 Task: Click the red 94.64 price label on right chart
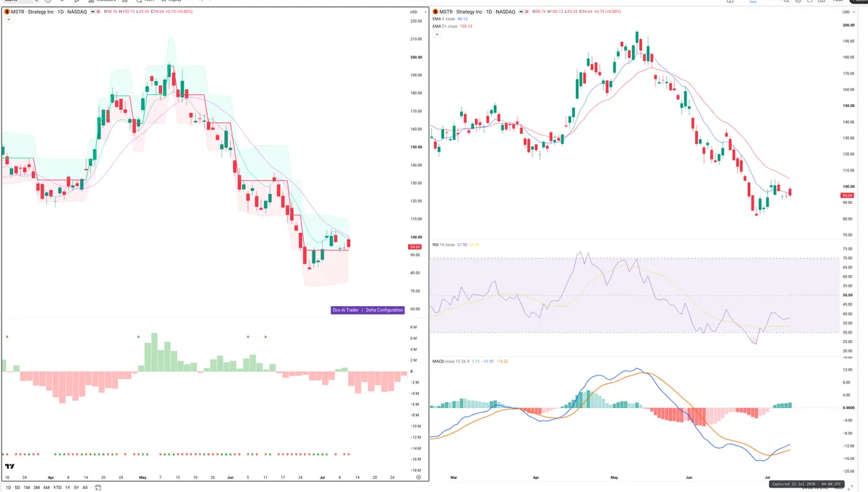[847, 195]
